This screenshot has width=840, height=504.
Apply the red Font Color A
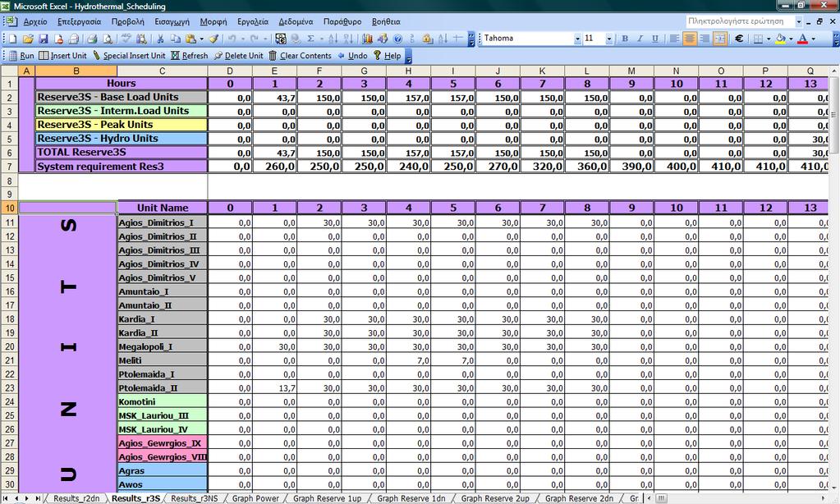click(x=802, y=39)
